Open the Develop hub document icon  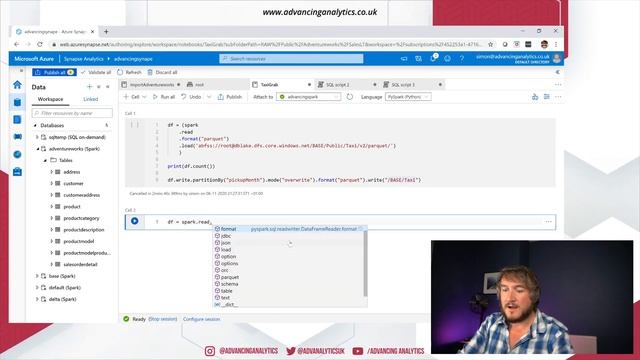click(17, 120)
